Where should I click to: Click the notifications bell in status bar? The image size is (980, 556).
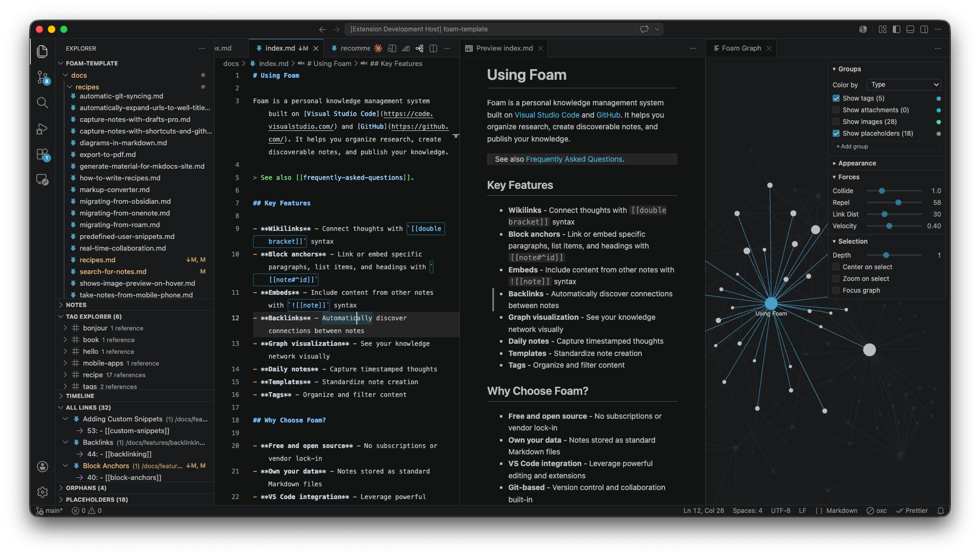(x=940, y=510)
